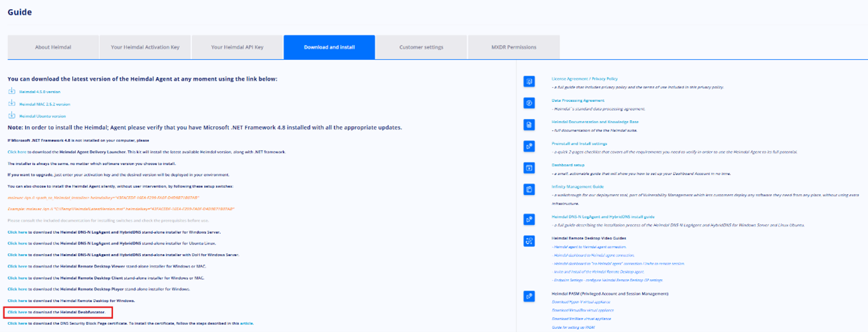868x332 pixels.
Task: Click the orange msiexec heimdalkey command line
Action: pyautogui.click(x=103, y=198)
